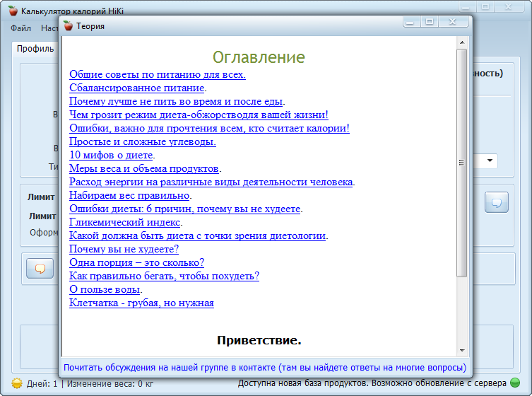Open link "10 мифов о диете"

tap(111, 155)
